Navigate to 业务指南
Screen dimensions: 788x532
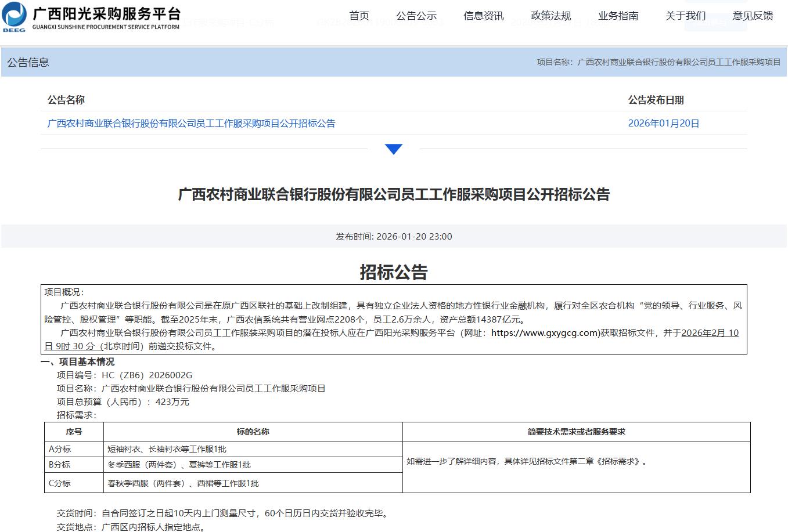618,16
